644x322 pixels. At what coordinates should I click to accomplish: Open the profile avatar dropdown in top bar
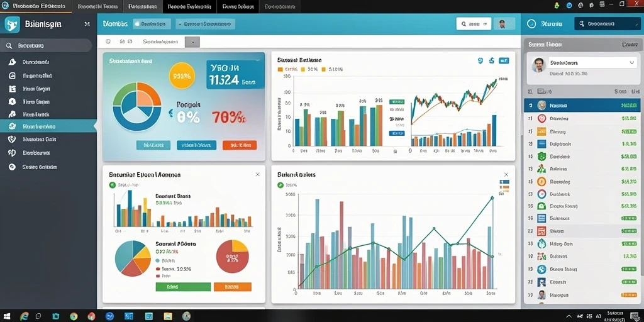point(505,25)
